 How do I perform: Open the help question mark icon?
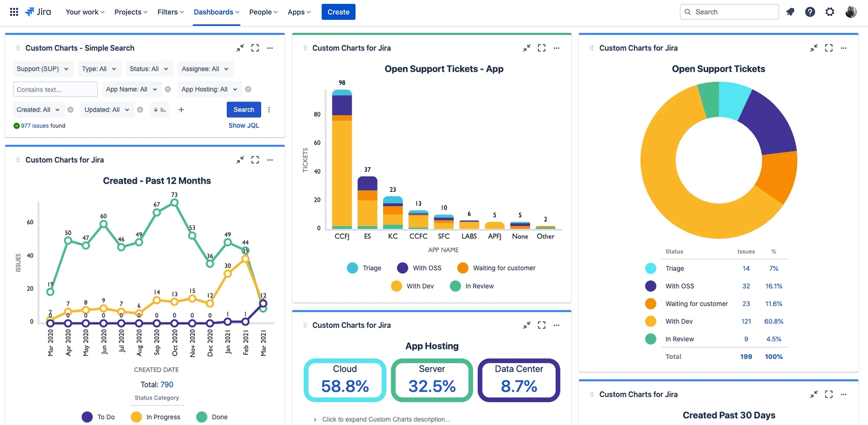[x=810, y=12]
